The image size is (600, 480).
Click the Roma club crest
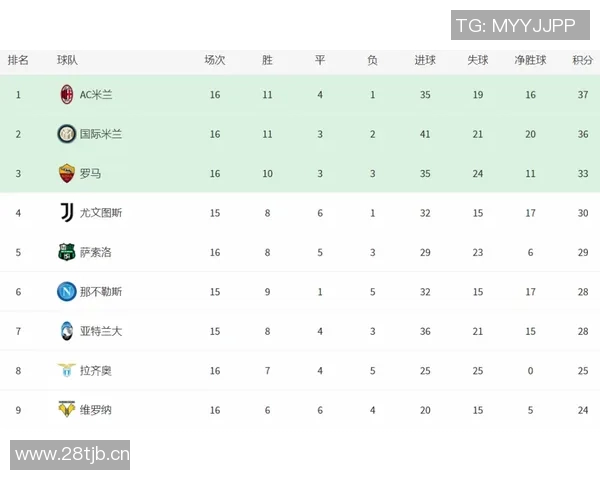pos(66,173)
